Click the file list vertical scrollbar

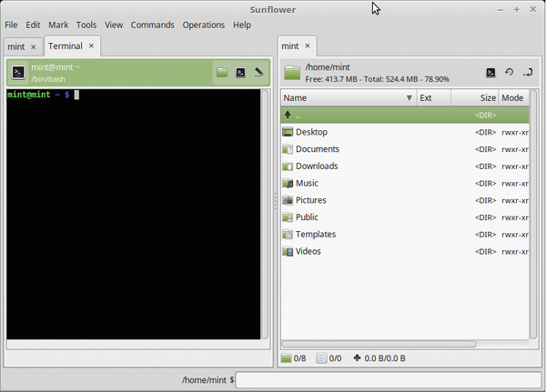pos(533,214)
